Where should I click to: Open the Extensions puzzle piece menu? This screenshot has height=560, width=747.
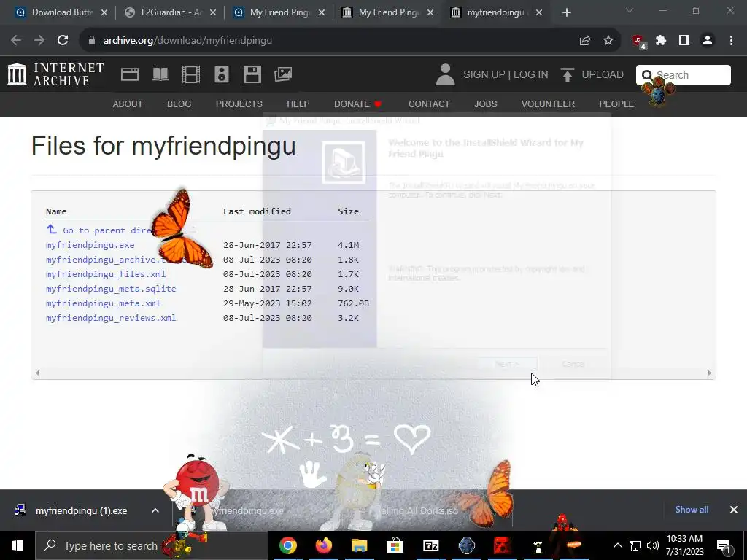point(661,41)
